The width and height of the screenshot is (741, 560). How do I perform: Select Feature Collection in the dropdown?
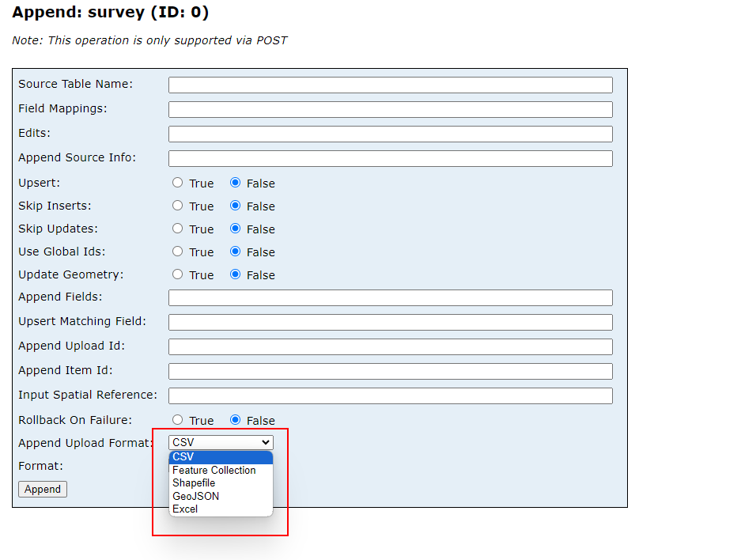[x=214, y=470]
